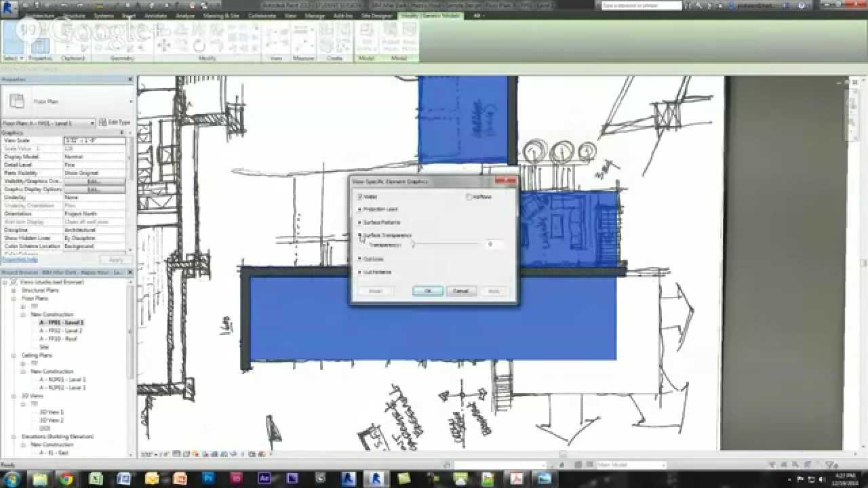Click the Main Model workset selector

pos(631,465)
